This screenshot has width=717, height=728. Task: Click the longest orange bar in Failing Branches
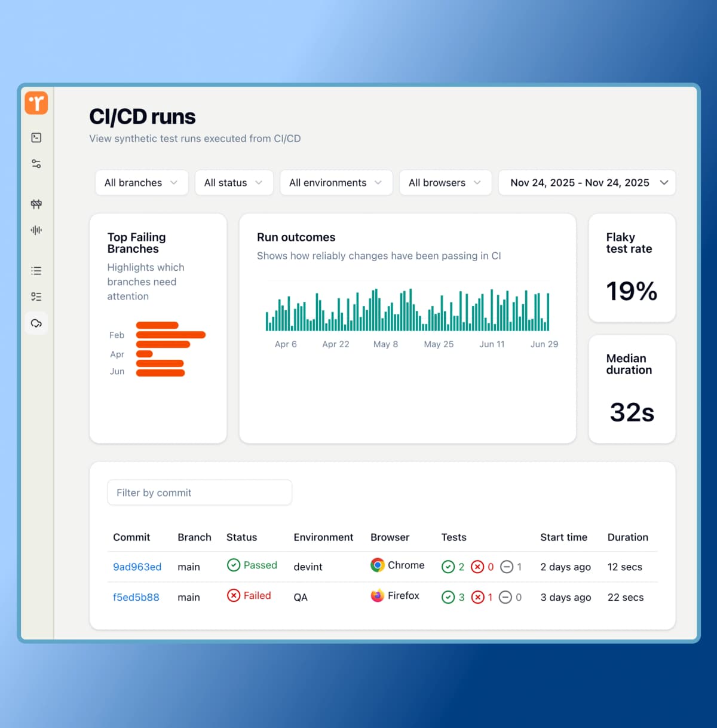tap(171, 335)
